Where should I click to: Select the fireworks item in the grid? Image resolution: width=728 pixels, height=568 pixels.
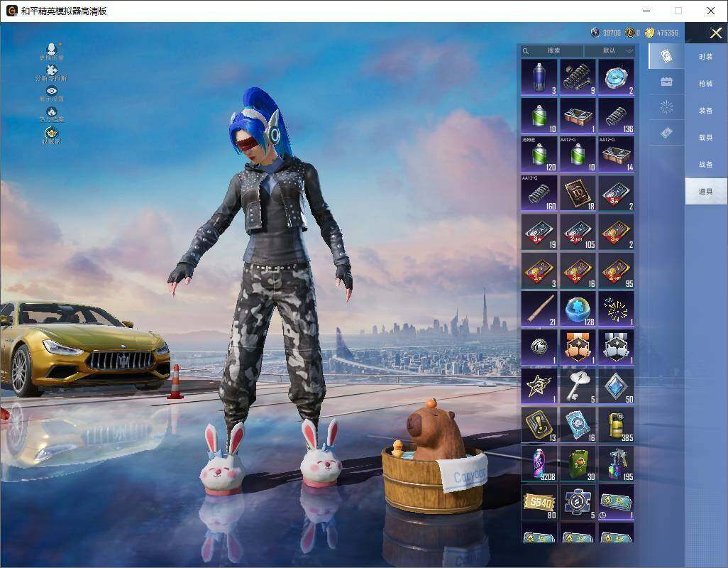(616, 309)
